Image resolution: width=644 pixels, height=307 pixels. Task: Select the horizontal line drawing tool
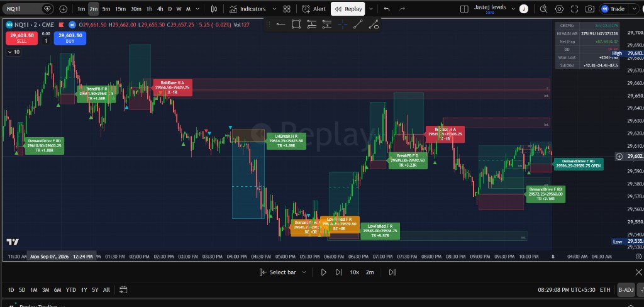coord(281,25)
